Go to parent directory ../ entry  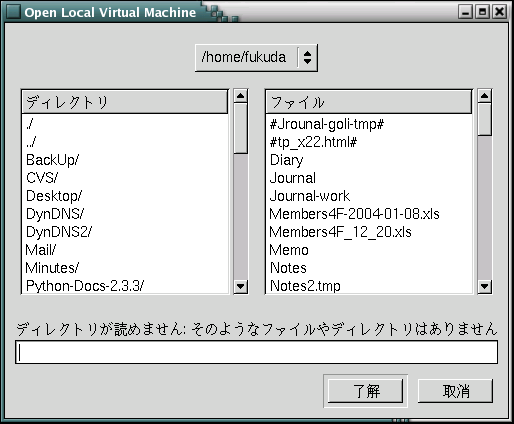pyautogui.click(x=31, y=142)
